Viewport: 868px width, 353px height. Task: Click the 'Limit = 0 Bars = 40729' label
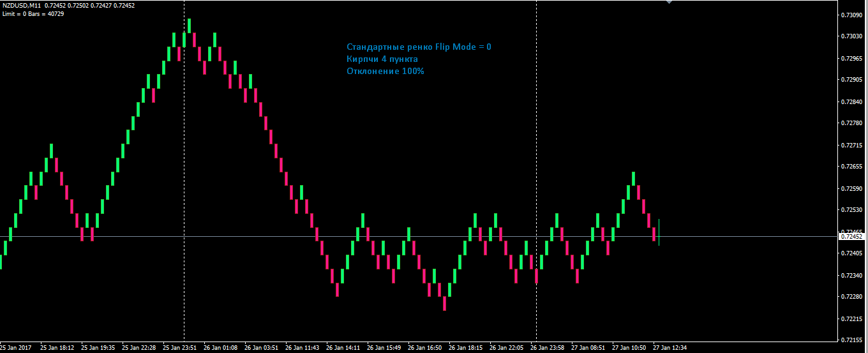33,13
